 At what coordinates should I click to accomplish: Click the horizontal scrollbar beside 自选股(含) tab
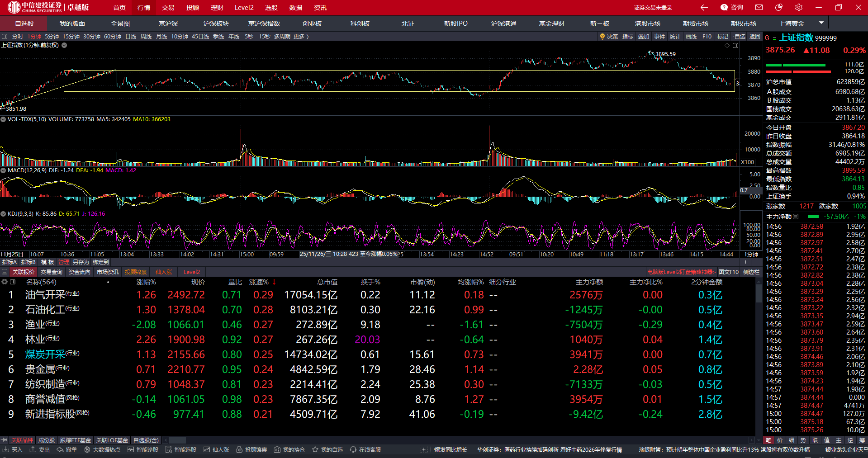176,440
